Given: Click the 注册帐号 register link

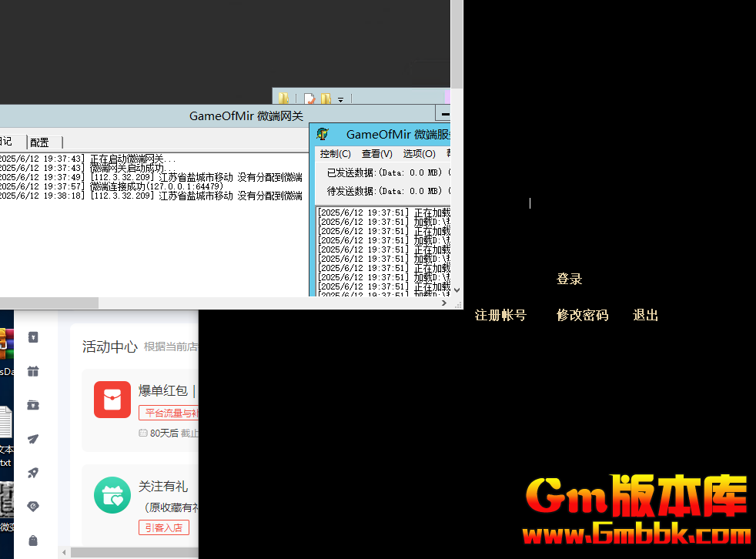Looking at the screenshot, I should [500, 315].
